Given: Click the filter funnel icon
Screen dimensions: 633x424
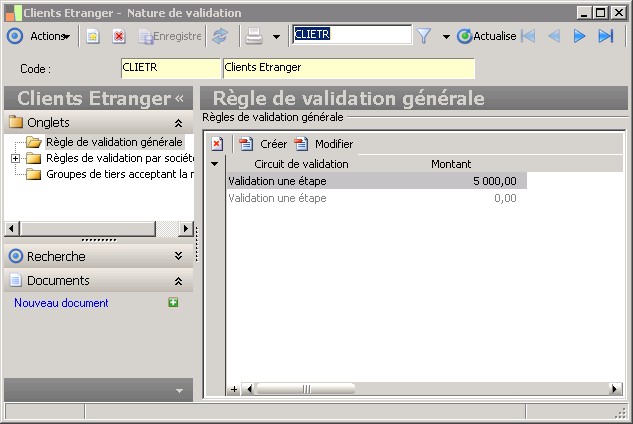Looking at the screenshot, I should [x=424, y=36].
